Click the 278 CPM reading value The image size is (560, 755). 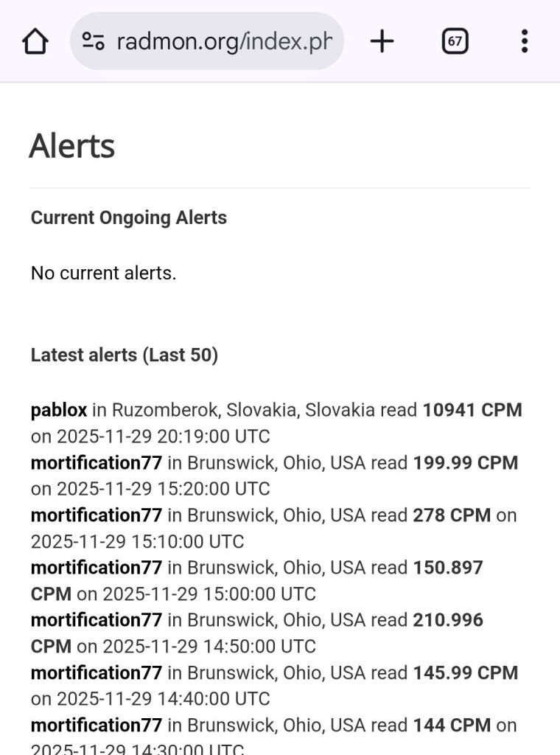coord(452,515)
